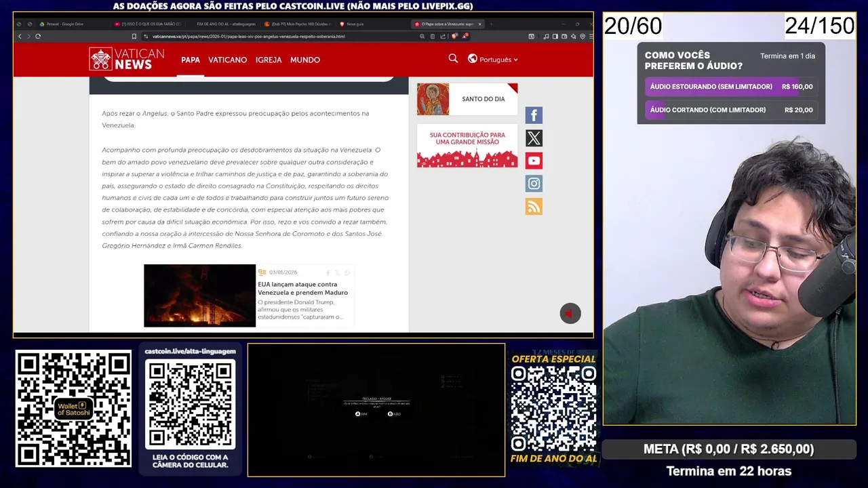Click the share icon in address bar
The width and height of the screenshot is (868, 488).
point(443,36)
